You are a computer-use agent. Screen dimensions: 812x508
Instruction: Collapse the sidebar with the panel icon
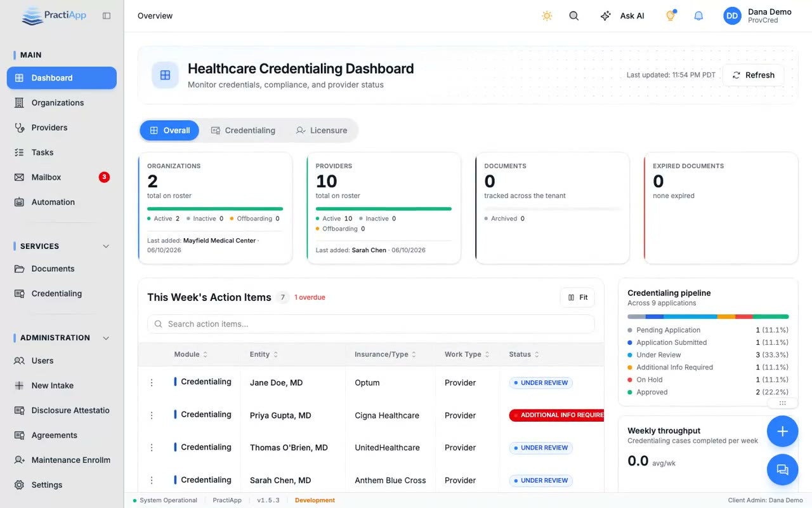tap(107, 16)
